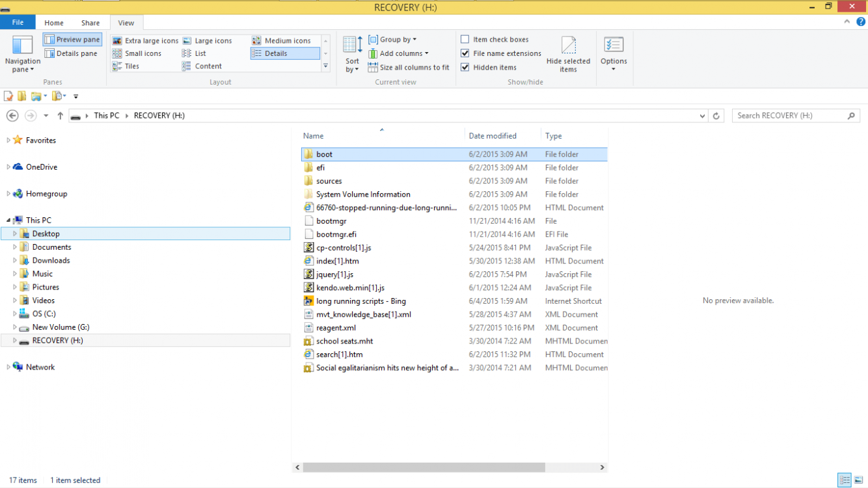The image size is (868, 488).
Task: Switch to Small icons layout
Action: coord(137,53)
